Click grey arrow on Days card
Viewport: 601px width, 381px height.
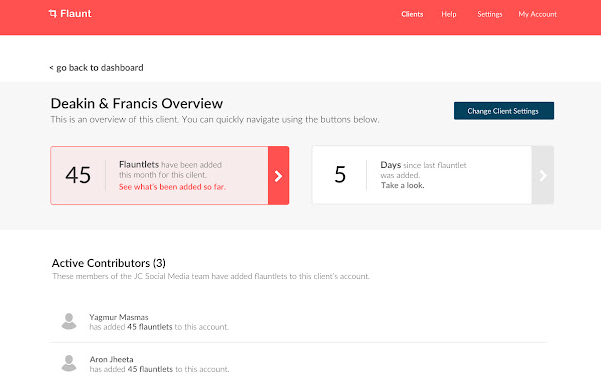542,175
